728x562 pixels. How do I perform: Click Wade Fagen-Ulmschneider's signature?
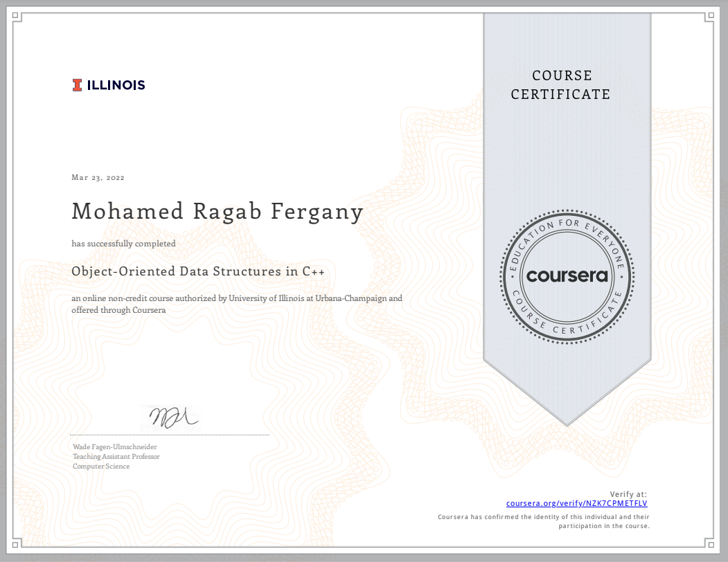(x=173, y=415)
